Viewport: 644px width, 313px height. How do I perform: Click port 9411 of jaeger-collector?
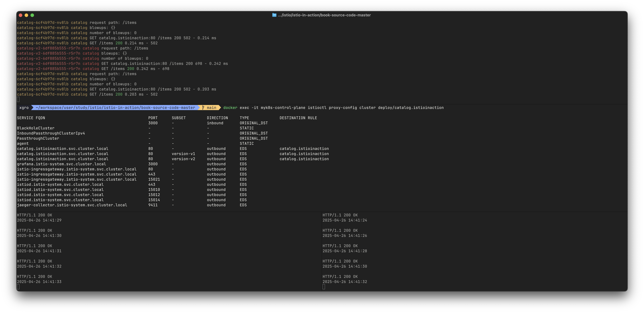click(x=153, y=205)
